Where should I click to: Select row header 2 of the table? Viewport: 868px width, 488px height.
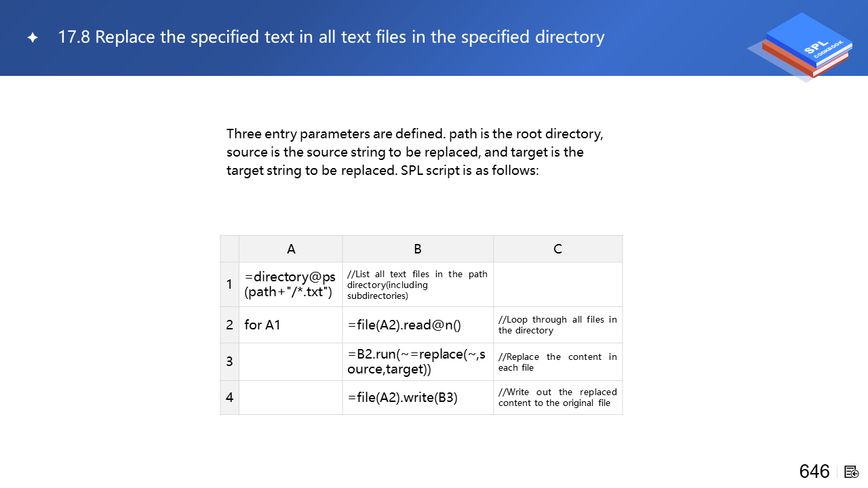(x=230, y=325)
